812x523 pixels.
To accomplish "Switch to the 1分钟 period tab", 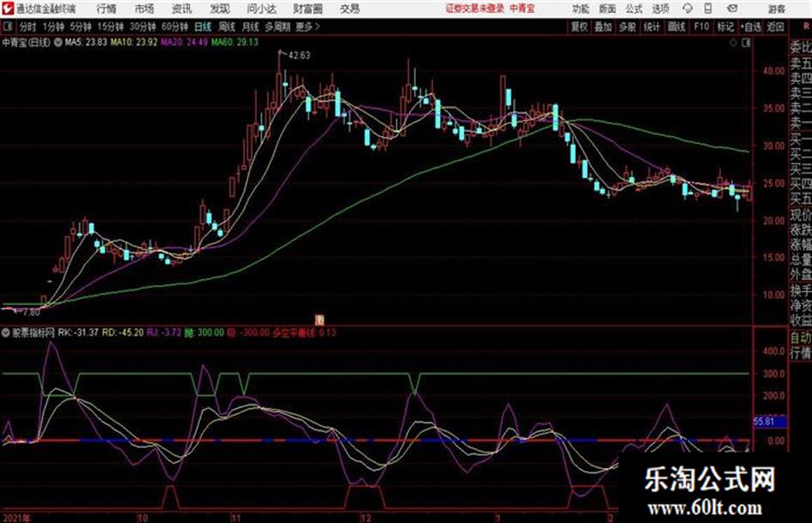I will point(53,27).
